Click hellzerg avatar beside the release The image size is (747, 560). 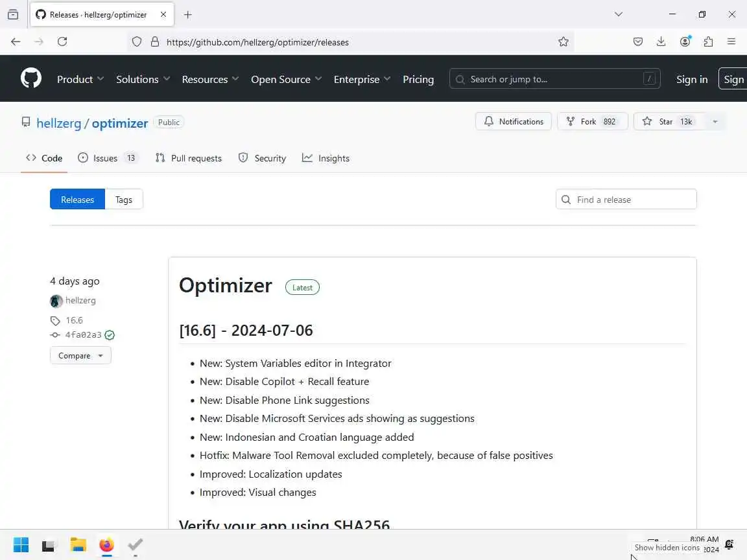tap(56, 301)
